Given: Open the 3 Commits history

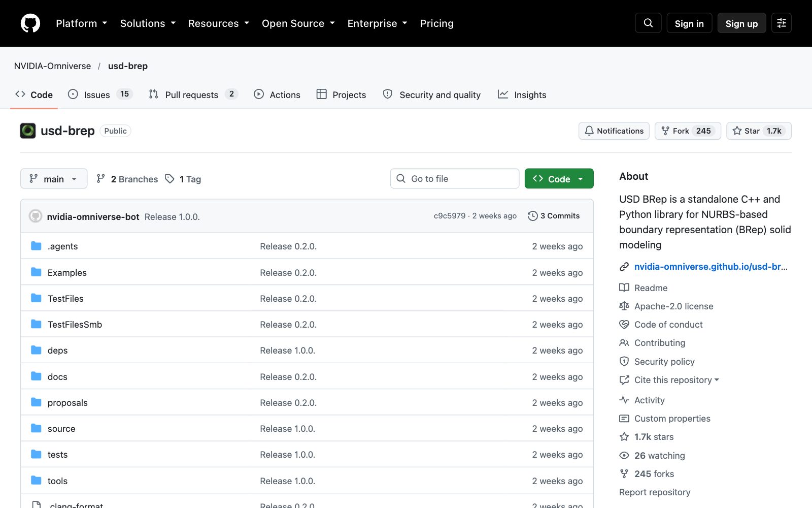Looking at the screenshot, I should 554,216.
